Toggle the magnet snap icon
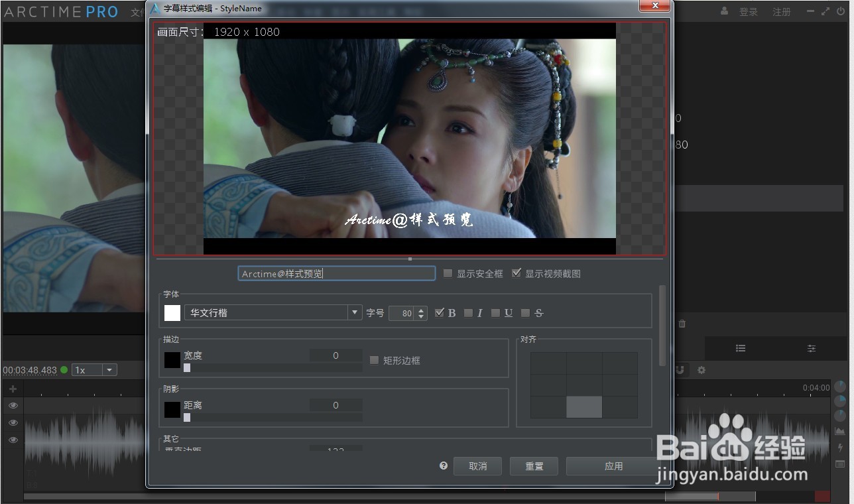 tap(680, 370)
